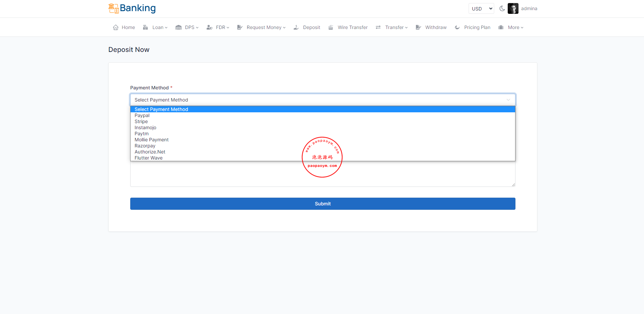Click the Request Money icon

pos(240,28)
